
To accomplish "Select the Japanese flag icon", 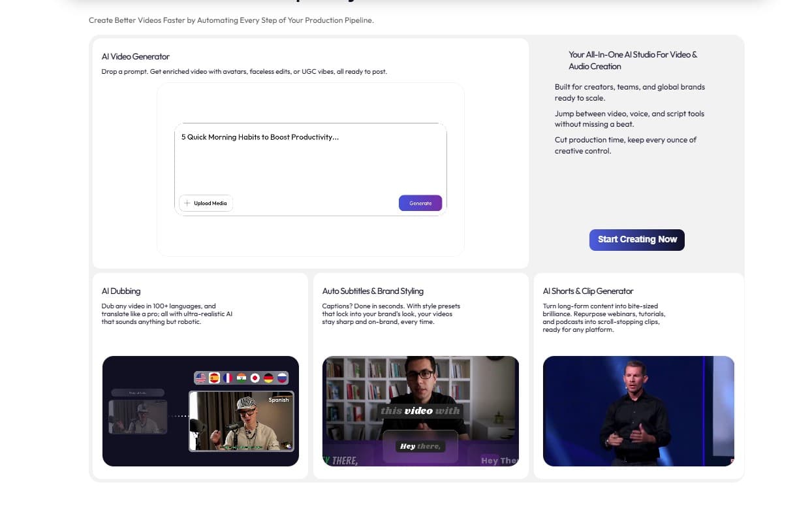I will (x=255, y=378).
